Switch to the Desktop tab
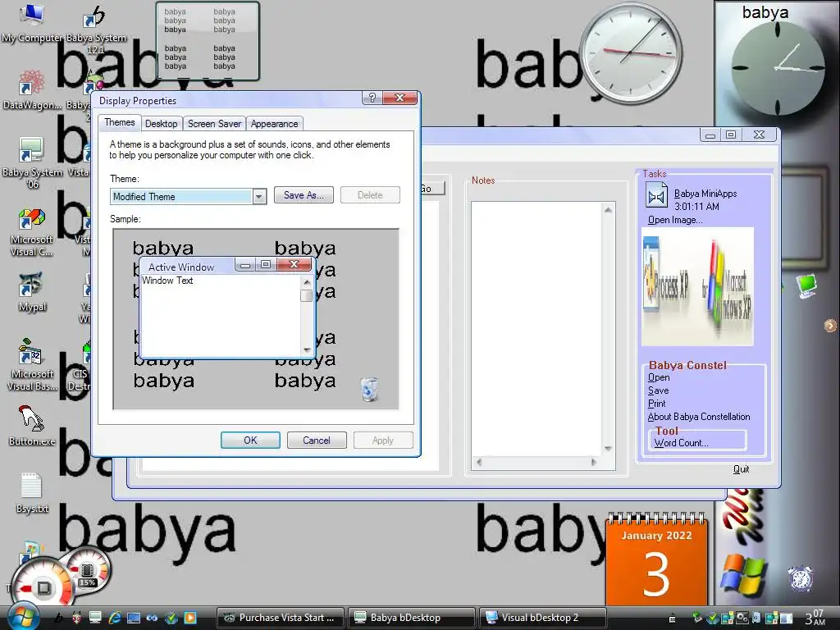The height and width of the screenshot is (630, 840). [162, 124]
